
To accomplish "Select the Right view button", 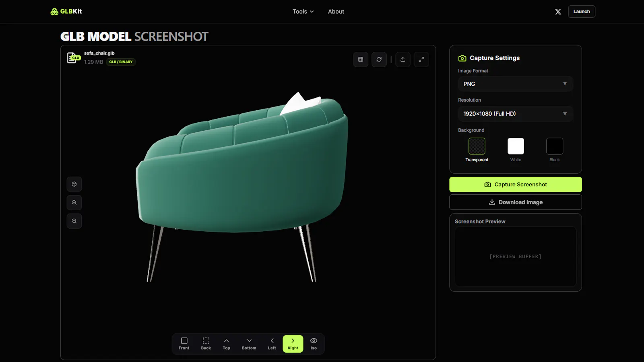I will [293, 344].
